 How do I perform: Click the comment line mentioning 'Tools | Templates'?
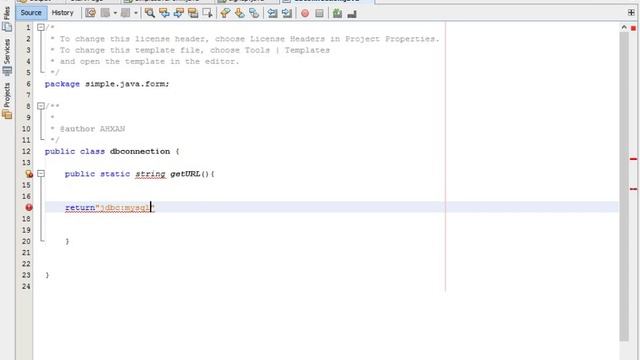(x=190, y=50)
